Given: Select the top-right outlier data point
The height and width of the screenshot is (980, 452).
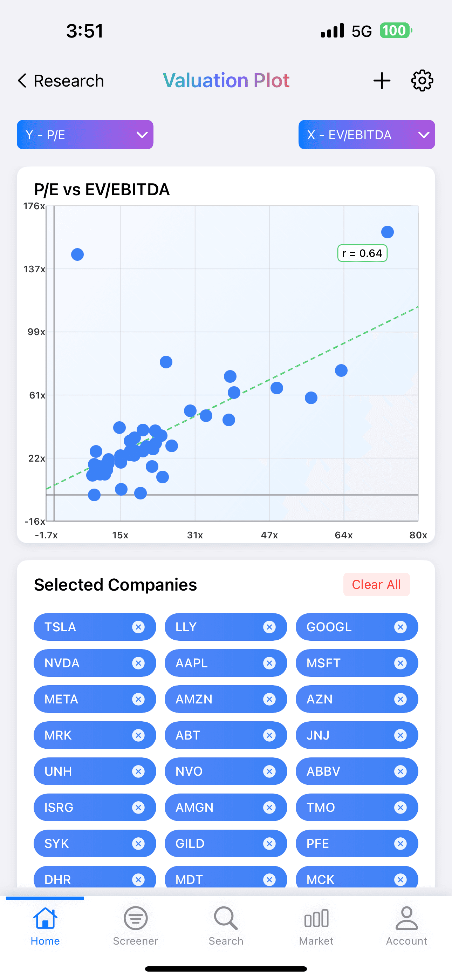Looking at the screenshot, I should 387,232.
